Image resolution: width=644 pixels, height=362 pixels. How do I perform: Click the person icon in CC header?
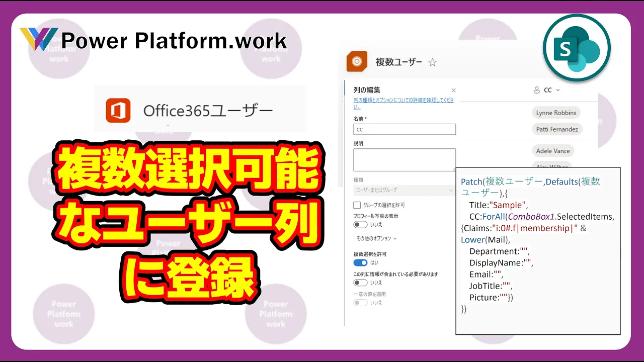pyautogui.click(x=537, y=90)
